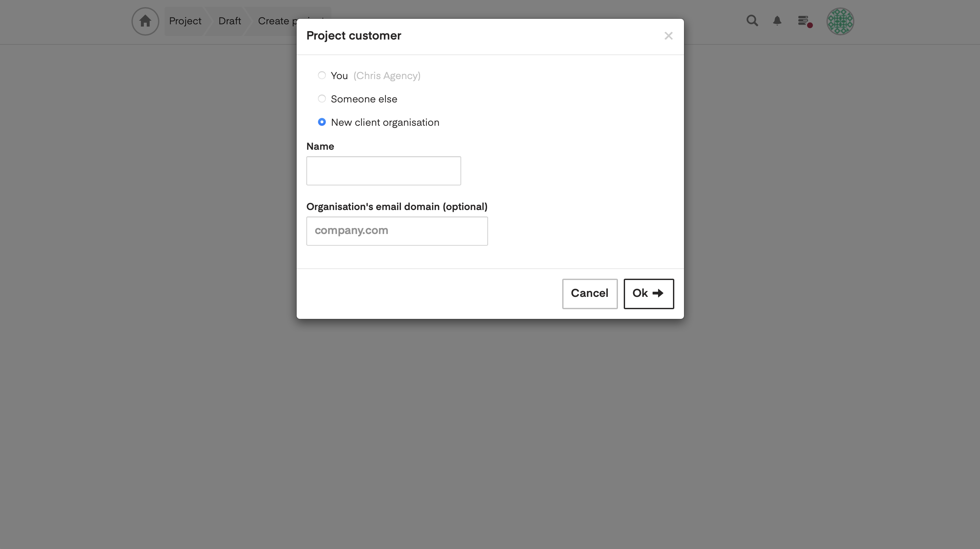The height and width of the screenshot is (549, 980).
Task: Click the '(Chris Agency)' label text
Action: click(x=387, y=76)
